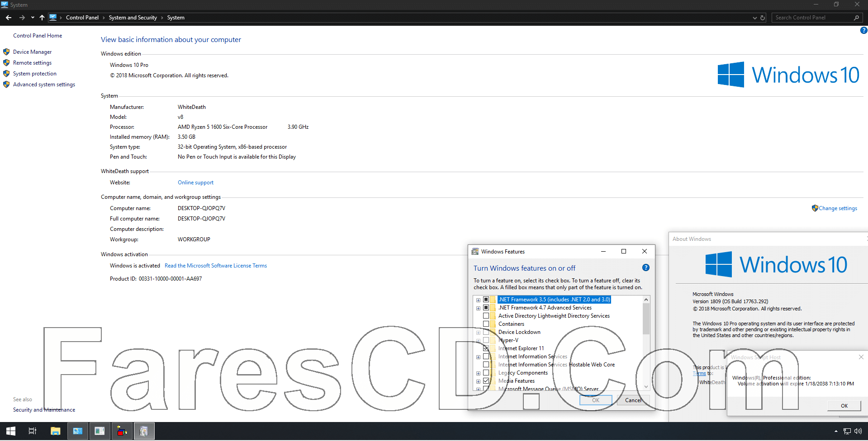Open help in Windows Features dialog
Viewport: 868px width, 441px height.
tap(646, 267)
